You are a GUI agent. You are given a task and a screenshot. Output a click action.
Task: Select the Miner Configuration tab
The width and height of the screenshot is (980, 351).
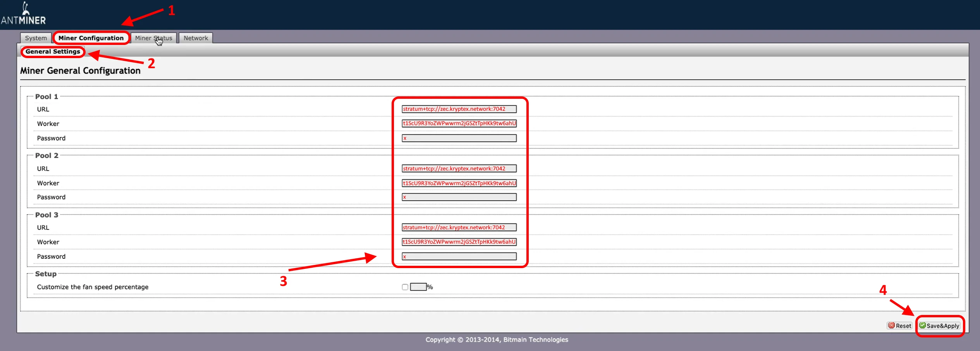pyautogui.click(x=91, y=38)
